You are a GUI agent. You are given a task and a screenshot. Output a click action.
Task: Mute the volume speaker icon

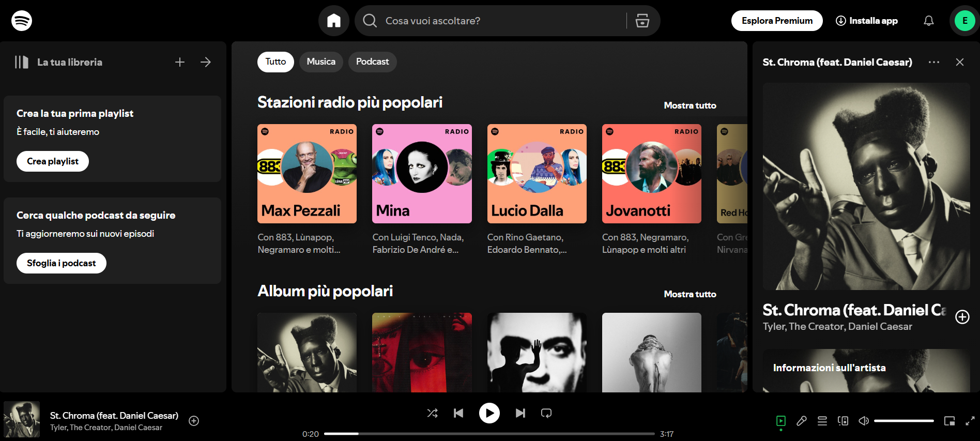[x=864, y=421]
